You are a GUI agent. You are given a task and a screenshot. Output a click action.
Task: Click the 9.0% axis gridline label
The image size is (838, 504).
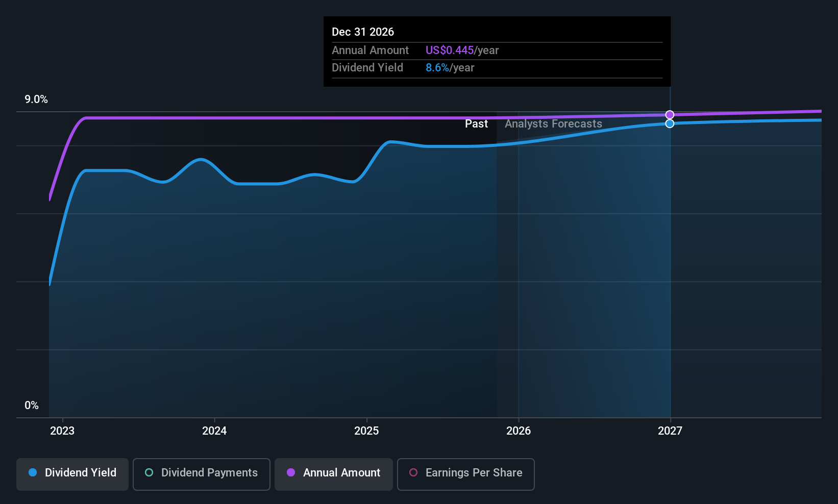35,99
